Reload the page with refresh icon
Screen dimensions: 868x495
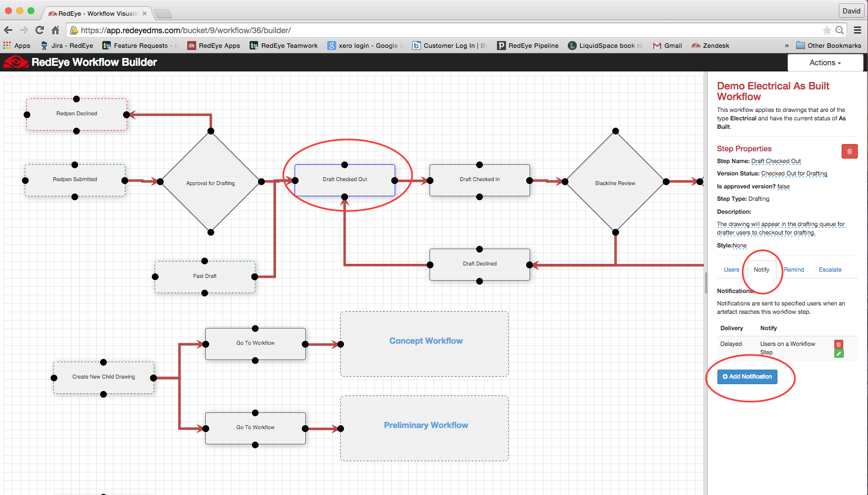click(x=39, y=30)
